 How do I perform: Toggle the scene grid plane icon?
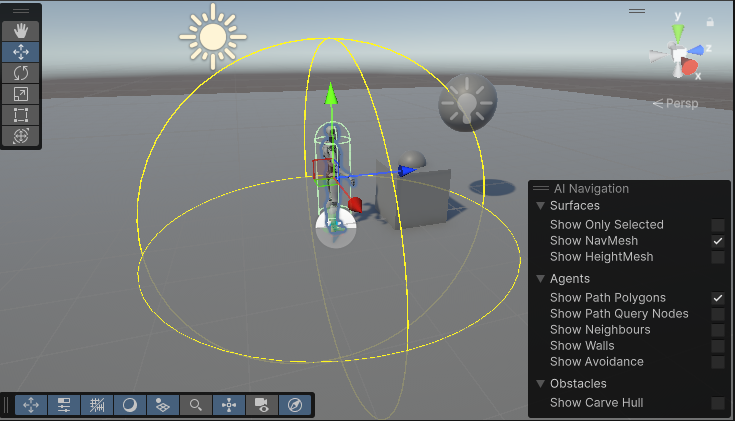pyautogui.click(x=163, y=405)
